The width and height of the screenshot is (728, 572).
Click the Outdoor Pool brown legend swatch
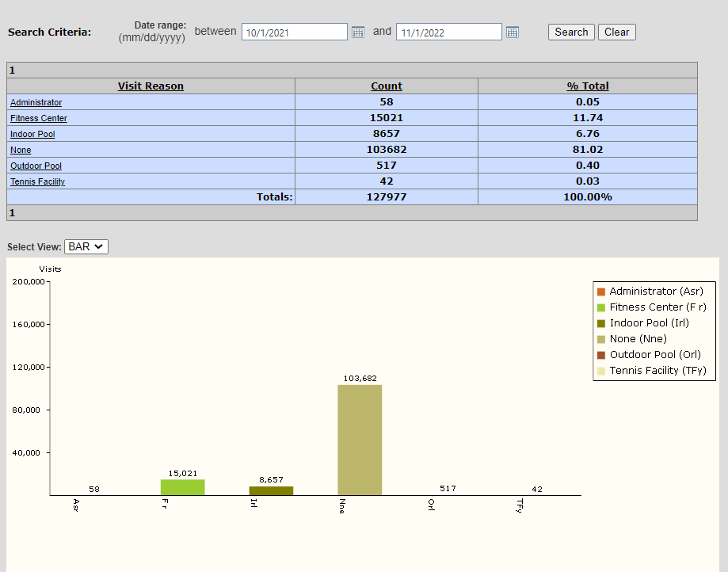(600, 355)
